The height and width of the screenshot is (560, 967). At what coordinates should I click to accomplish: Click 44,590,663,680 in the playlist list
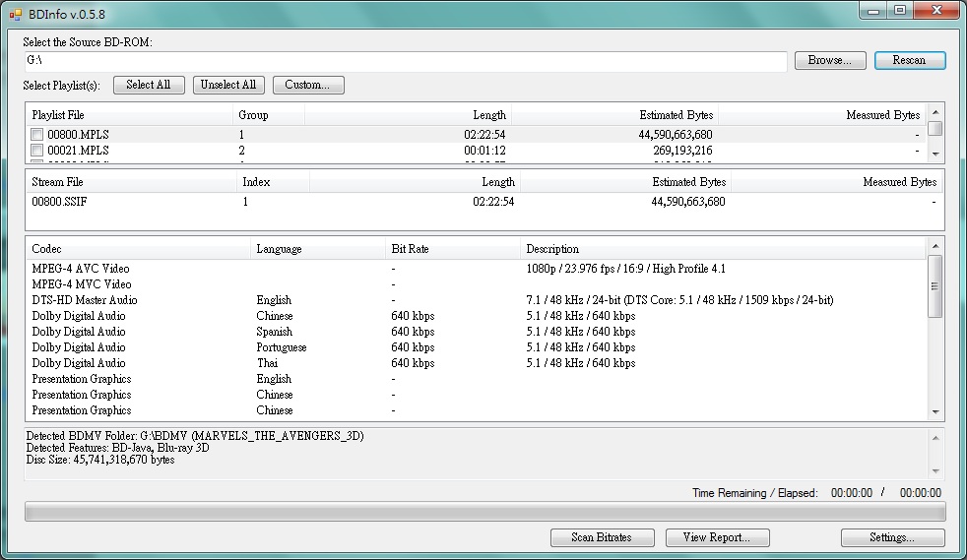[x=676, y=134]
